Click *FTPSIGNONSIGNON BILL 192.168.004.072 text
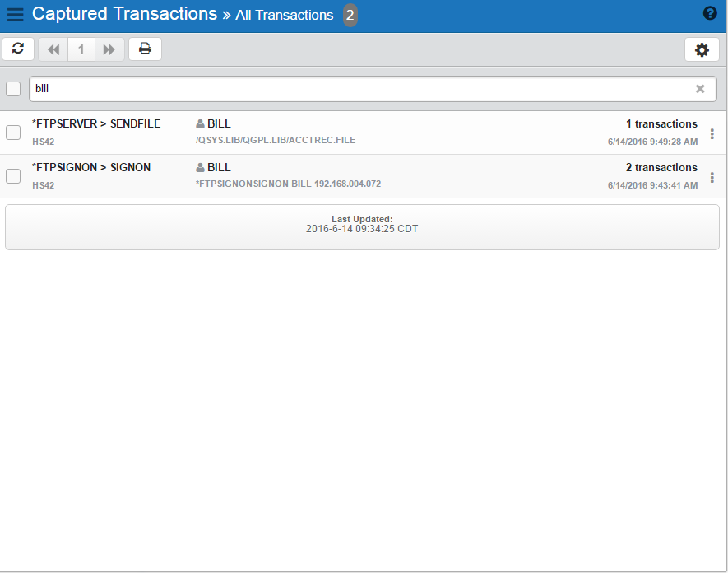Viewport: 728px width, 573px height. [289, 184]
